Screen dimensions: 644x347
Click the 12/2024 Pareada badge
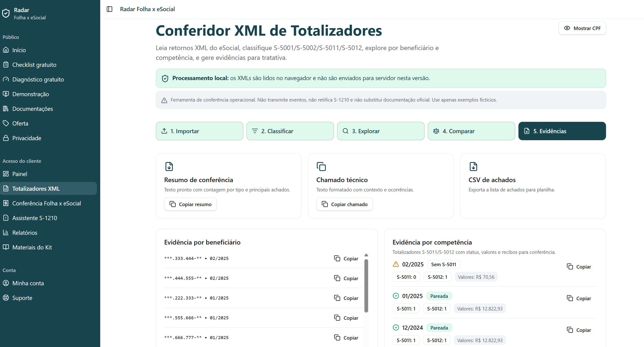point(439,328)
